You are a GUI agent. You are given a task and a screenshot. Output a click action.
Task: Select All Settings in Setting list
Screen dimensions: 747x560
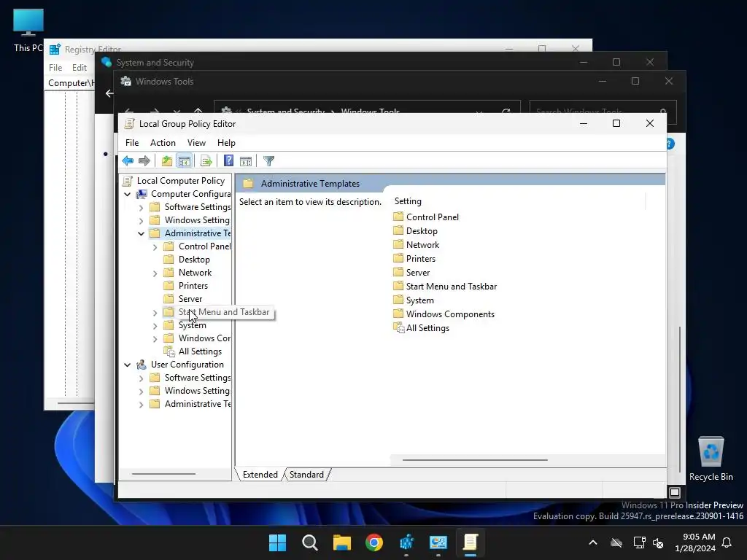point(427,328)
